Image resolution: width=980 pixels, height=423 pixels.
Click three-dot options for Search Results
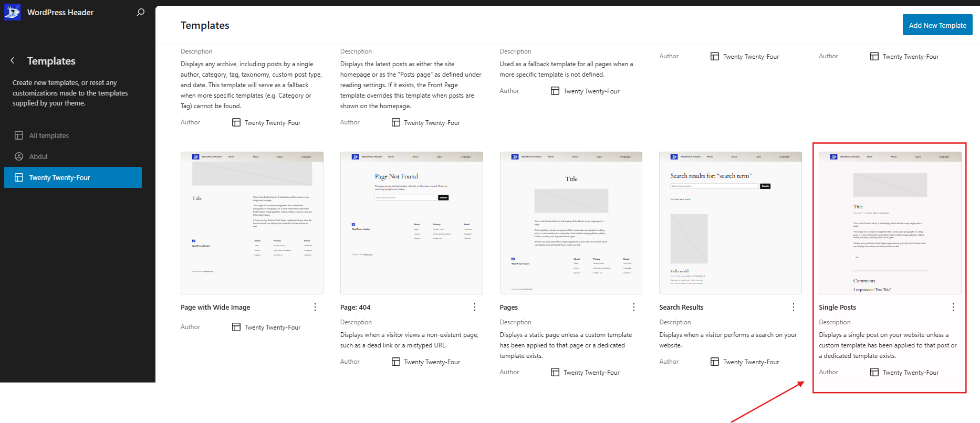pyautogui.click(x=794, y=307)
